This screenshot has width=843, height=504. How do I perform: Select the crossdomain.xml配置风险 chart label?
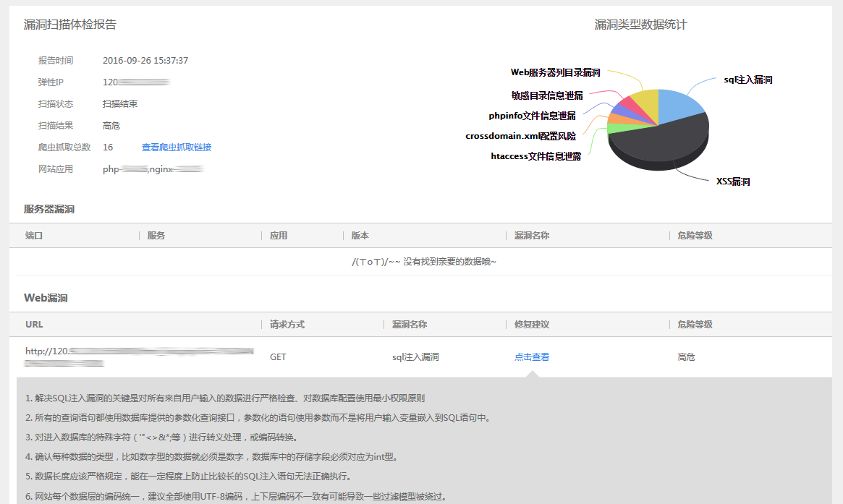click(520, 135)
